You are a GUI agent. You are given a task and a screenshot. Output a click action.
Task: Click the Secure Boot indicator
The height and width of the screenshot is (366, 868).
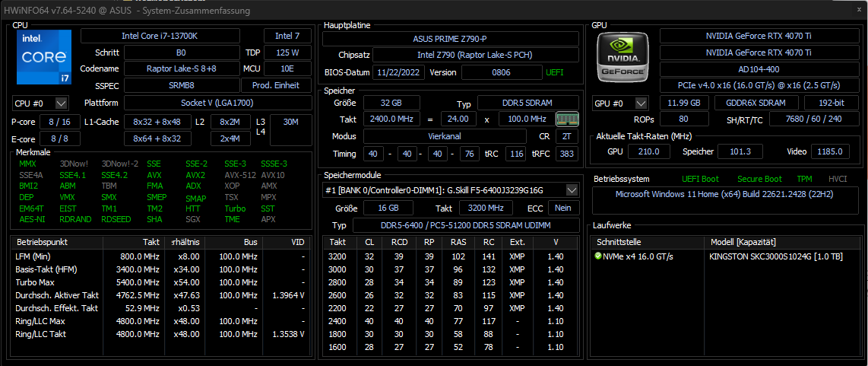(x=759, y=179)
